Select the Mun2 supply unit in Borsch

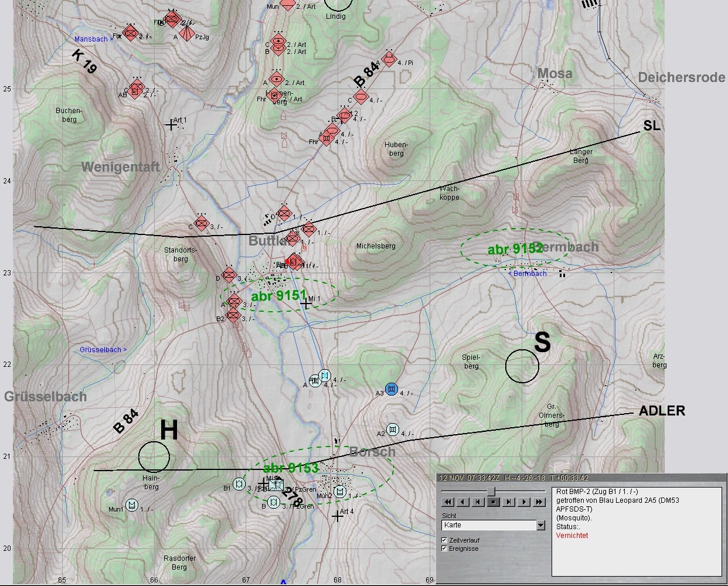[x=340, y=491]
